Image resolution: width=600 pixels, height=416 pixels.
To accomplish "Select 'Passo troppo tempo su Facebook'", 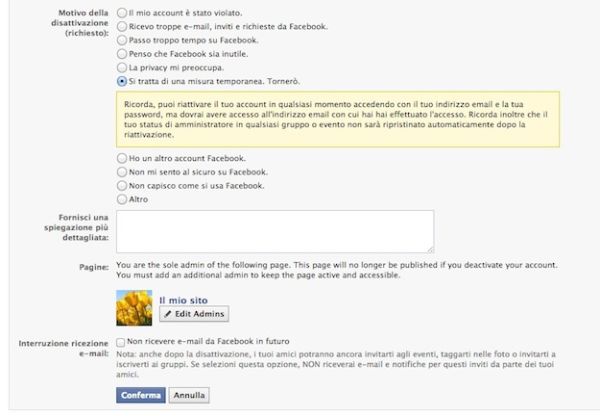I will pyautogui.click(x=122, y=38).
